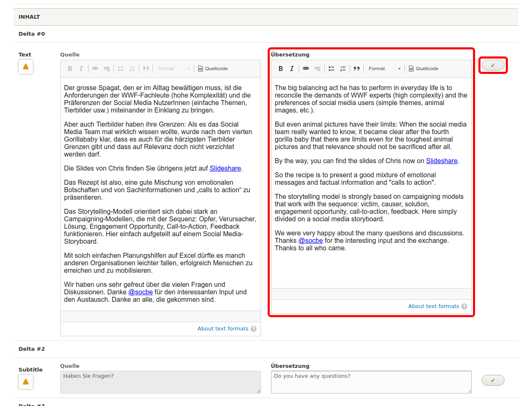Open About text formats link under Quelle

coord(223,328)
